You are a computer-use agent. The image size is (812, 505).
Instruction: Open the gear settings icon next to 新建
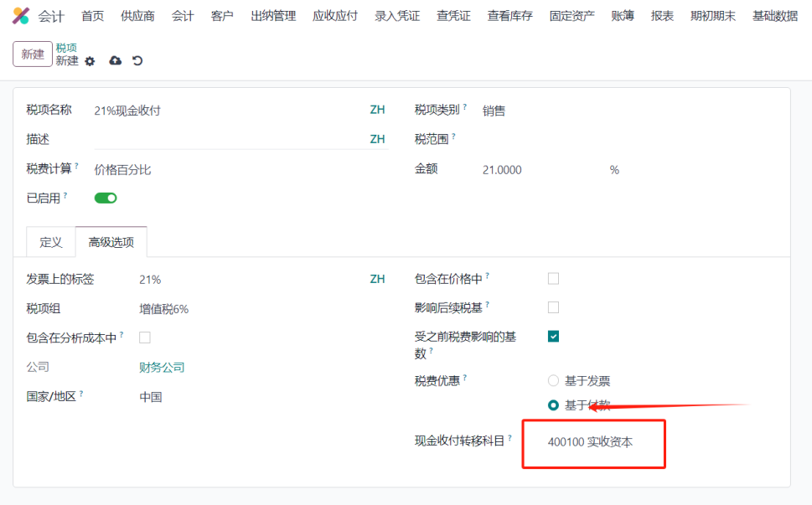point(91,62)
